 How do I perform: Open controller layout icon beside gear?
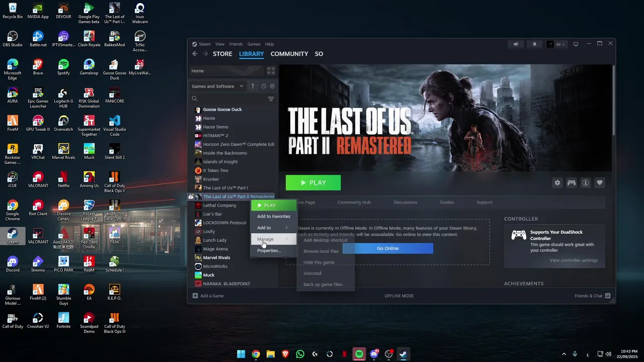pyautogui.click(x=572, y=183)
